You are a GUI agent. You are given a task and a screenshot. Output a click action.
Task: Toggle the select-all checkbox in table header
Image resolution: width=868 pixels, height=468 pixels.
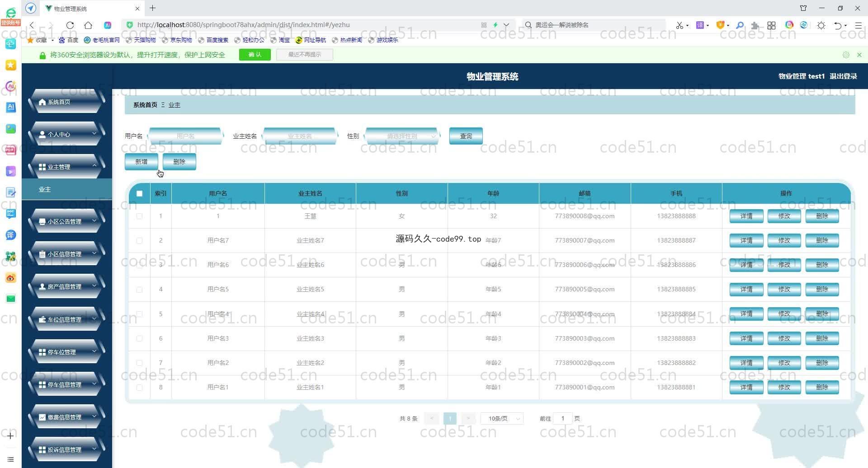[x=139, y=193]
